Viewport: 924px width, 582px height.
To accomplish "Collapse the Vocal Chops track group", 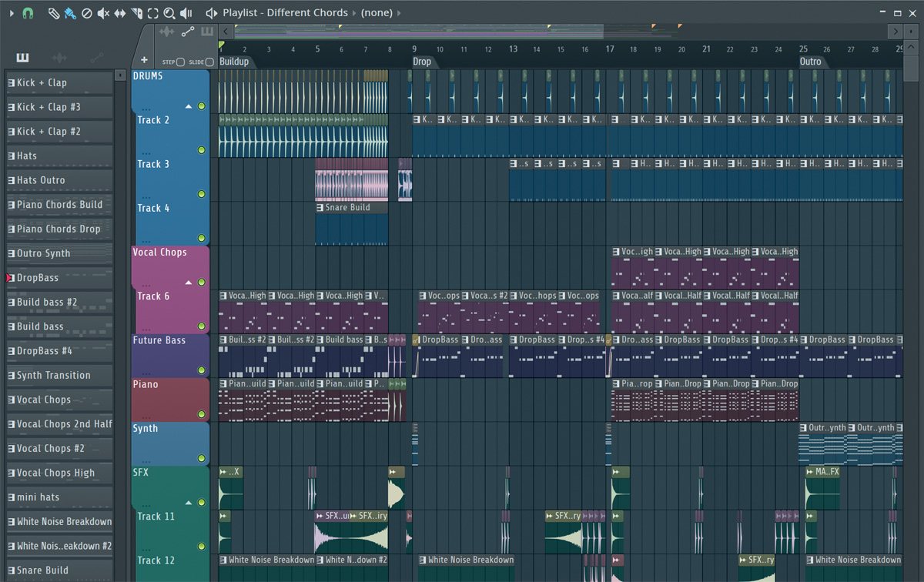I will (x=189, y=282).
